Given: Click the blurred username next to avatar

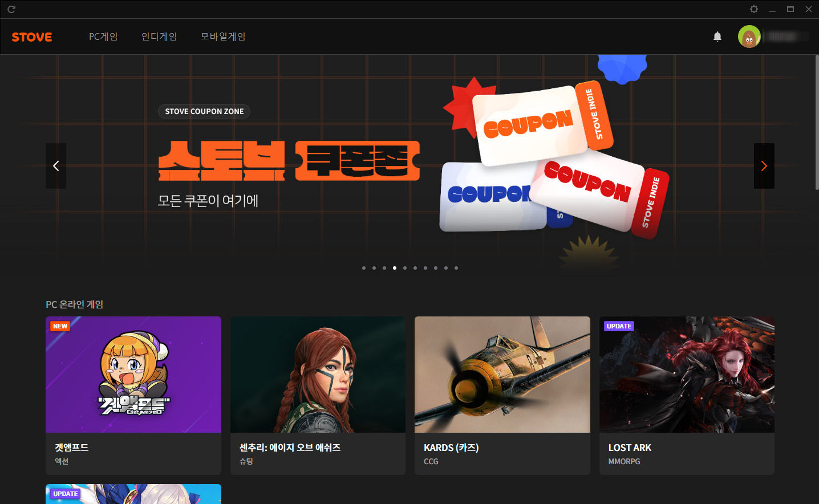Looking at the screenshot, I should [787, 36].
